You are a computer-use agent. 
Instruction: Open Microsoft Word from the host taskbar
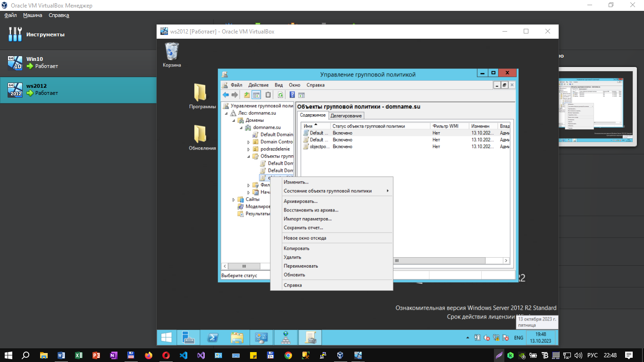point(61,355)
